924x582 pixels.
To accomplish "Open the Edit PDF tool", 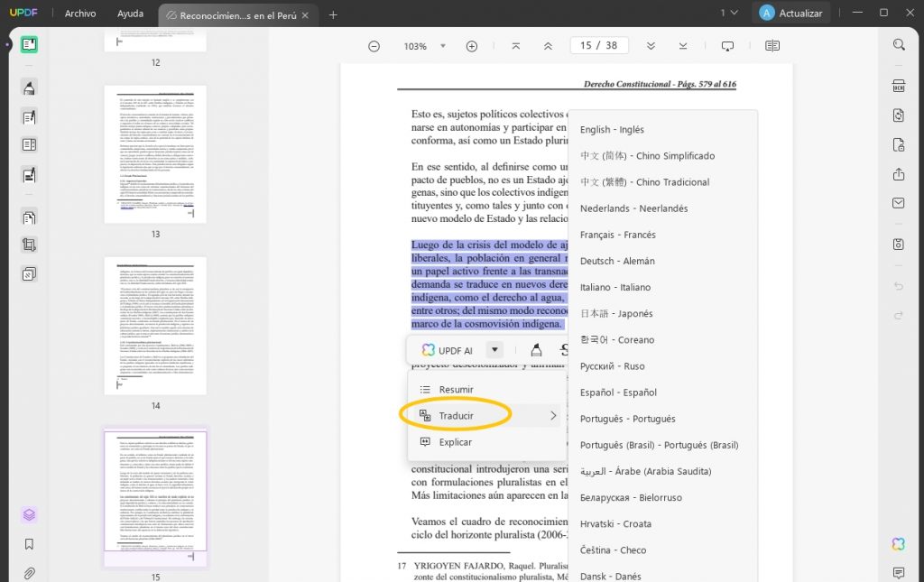I will click(x=28, y=116).
